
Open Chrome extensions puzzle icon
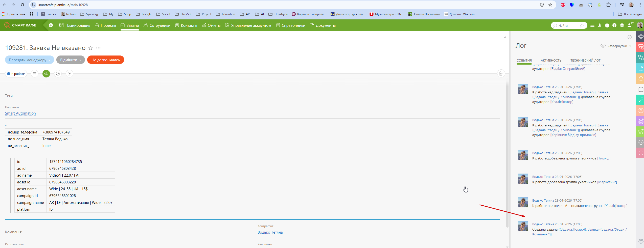[x=608, y=5]
